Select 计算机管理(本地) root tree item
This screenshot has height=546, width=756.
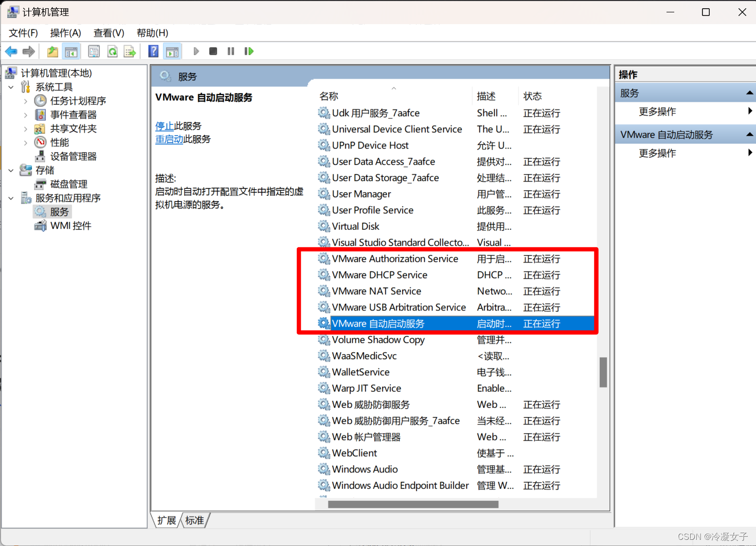point(56,73)
